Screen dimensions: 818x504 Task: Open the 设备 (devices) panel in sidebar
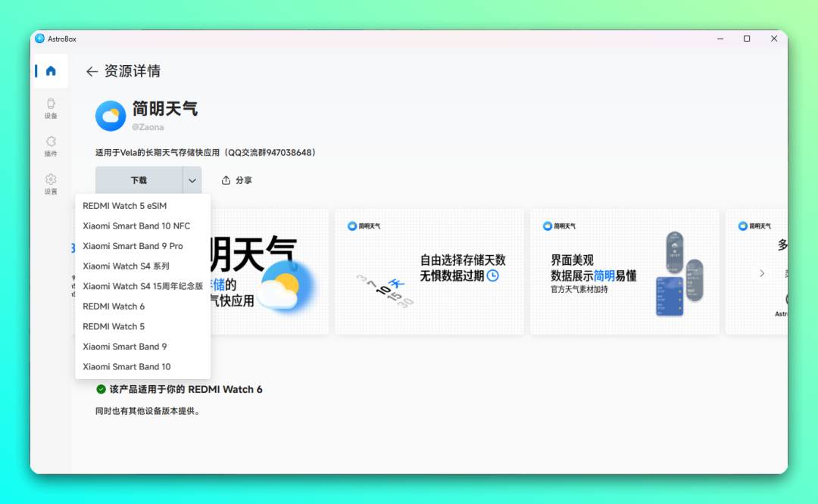point(50,107)
